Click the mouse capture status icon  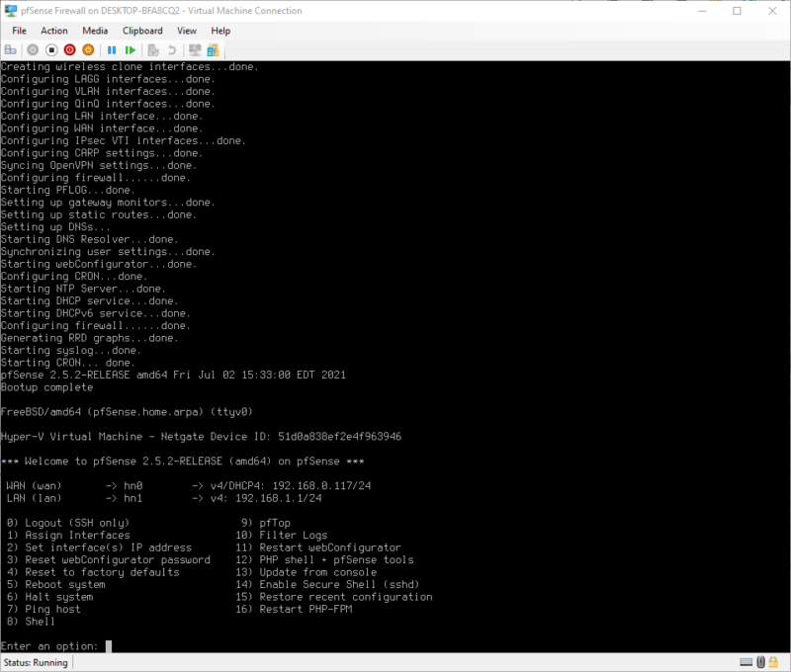[760, 662]
